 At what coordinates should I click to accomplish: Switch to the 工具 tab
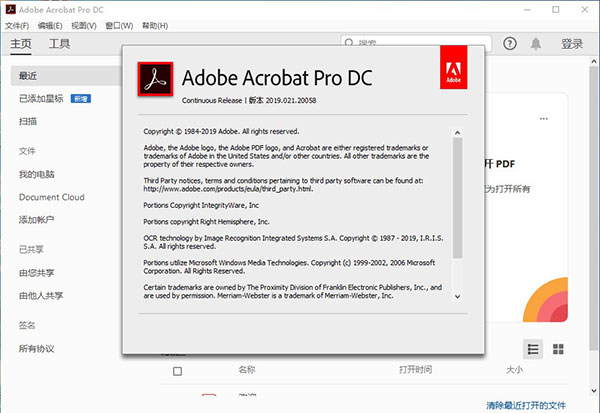click(59, 44)
